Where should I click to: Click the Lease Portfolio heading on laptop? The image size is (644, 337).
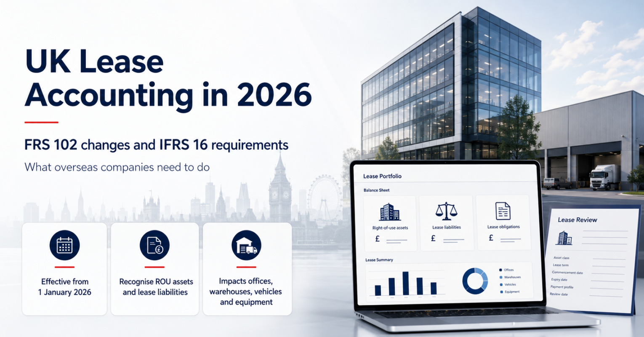(x=382, y=176)
